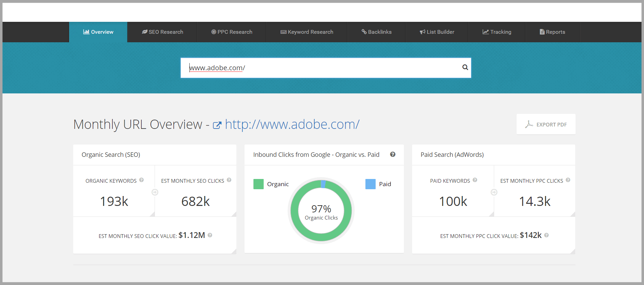Screen dimensions: 644x285
Task: Click the $142k PPC click value
Action: [531, 235]
